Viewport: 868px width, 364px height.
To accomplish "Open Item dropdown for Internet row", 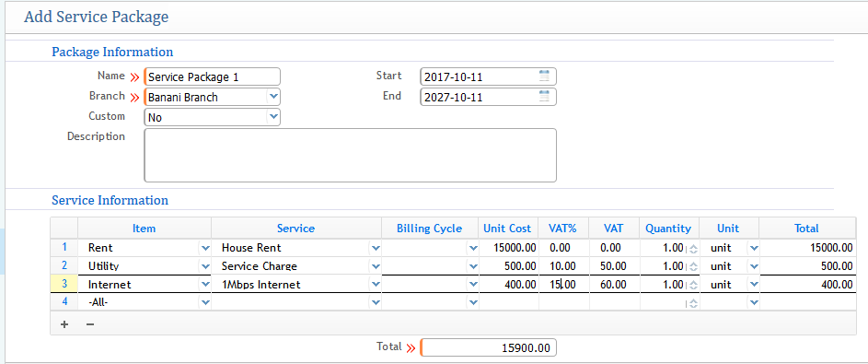I will click(x=205, y=284).
